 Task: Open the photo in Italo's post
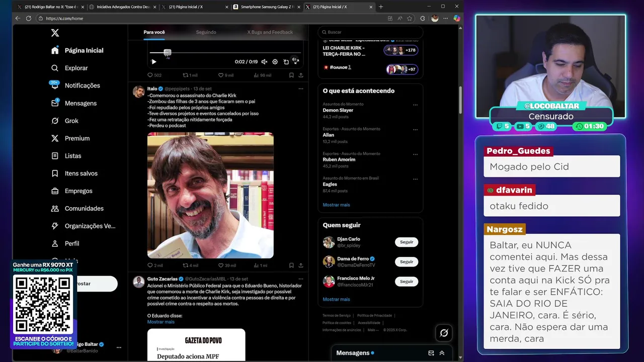[210, 195]
